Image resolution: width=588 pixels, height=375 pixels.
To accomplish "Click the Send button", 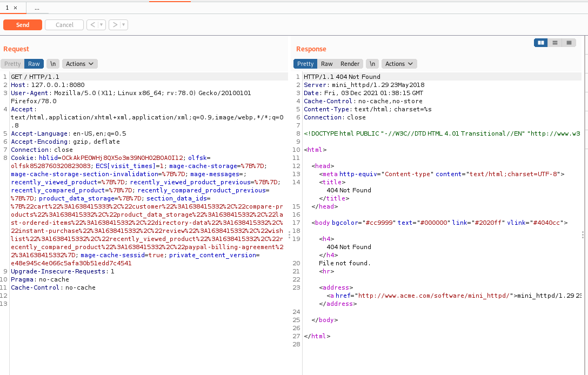I will pos(23,25).
